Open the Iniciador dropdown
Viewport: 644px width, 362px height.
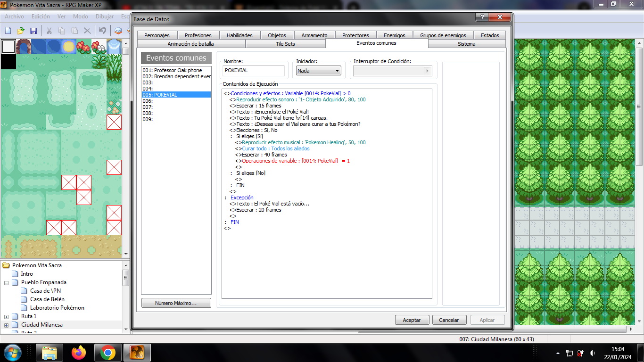tap(318, 71)
